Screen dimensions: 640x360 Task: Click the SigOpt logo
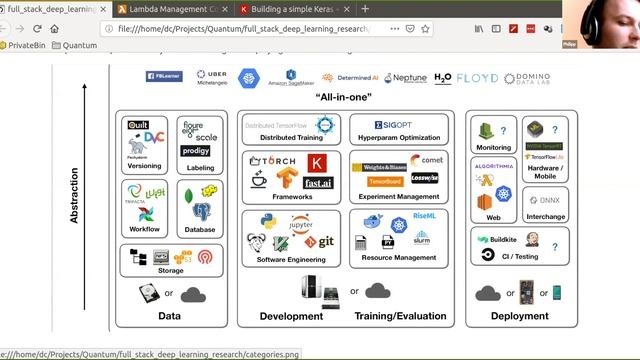pos(393,125)
